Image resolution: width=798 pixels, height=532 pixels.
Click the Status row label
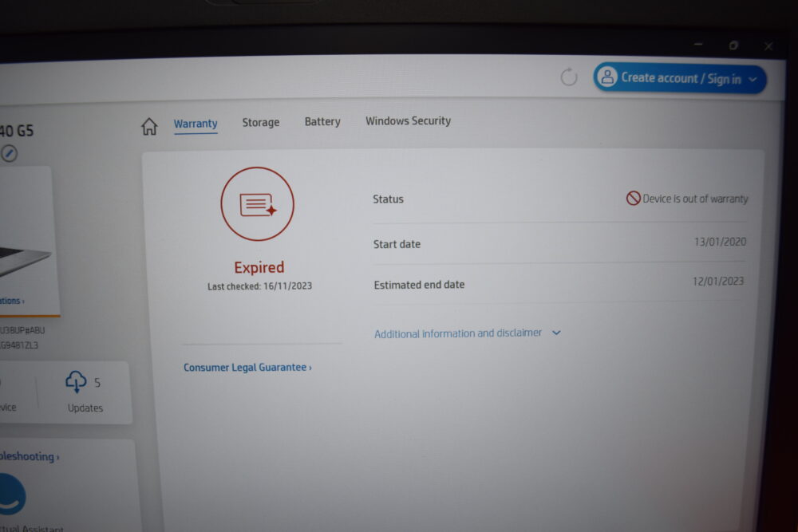(389, 199)
